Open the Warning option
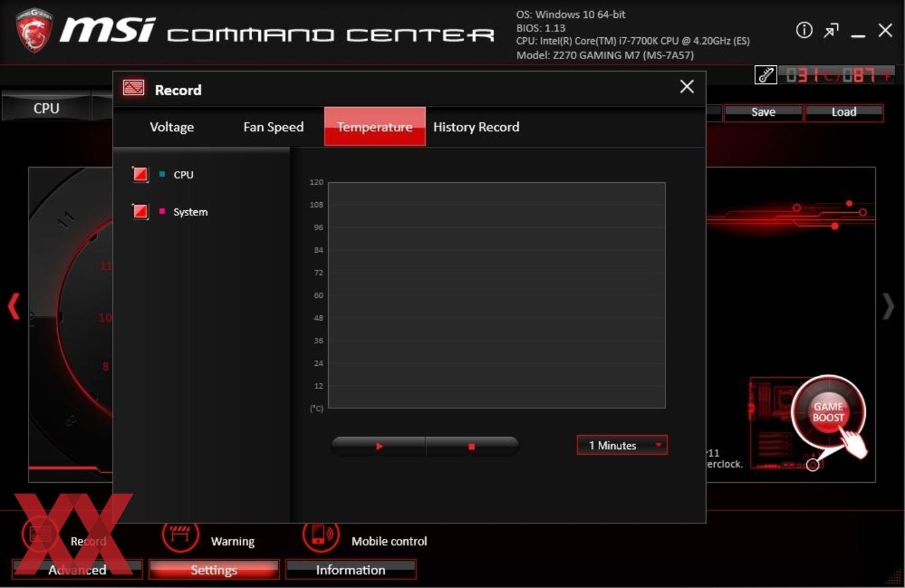The width and height of the screenshot is (905, 588). (x=232, y=541)
